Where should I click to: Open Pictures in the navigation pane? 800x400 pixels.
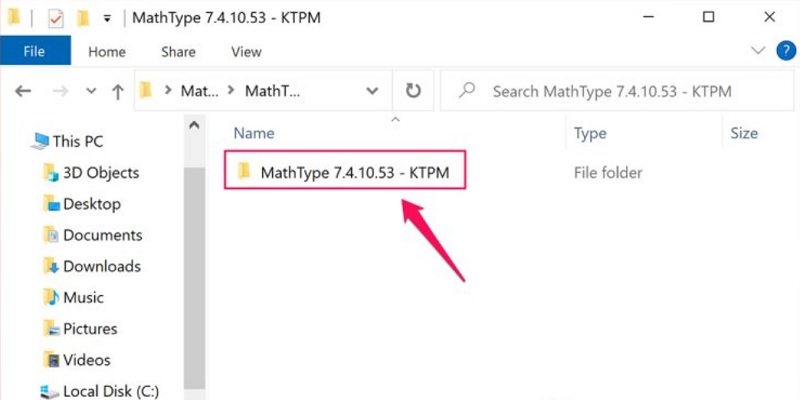coord(80,329)
